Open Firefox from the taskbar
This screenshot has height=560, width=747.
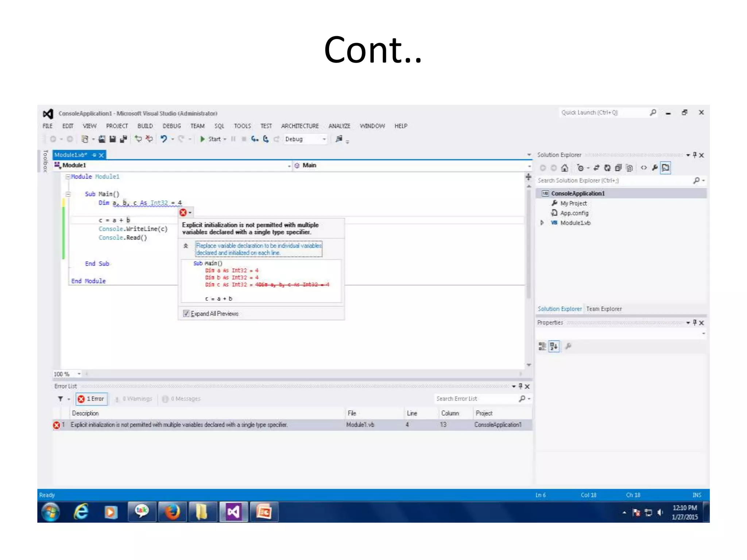pos(172,512)
